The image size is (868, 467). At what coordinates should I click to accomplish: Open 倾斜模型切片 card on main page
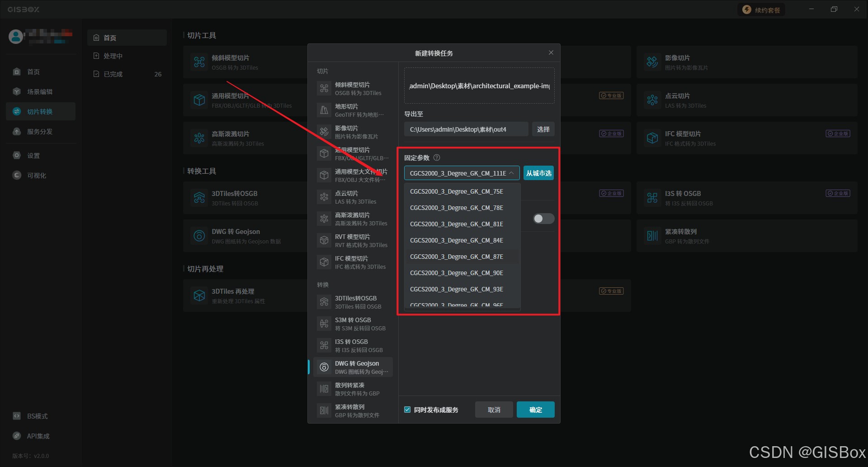click(x=245, y=62)
